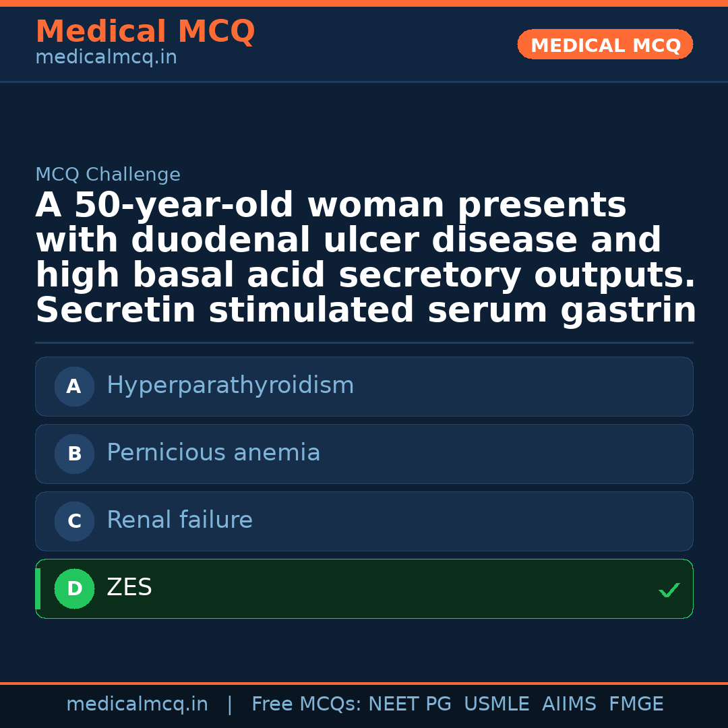728x728 pixels.
Task: Select FMGE in the footer
Action: click(636, 704)
